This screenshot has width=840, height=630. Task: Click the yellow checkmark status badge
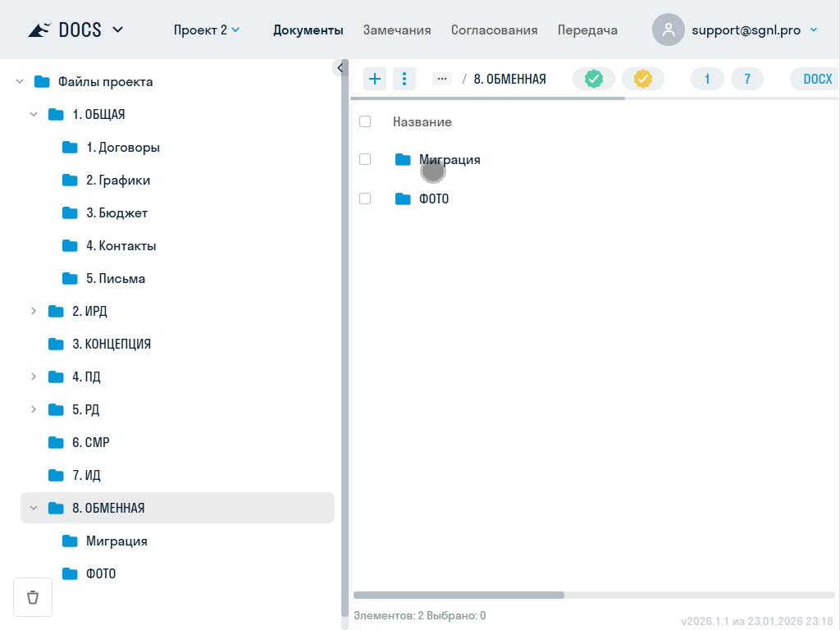[643, 79]
